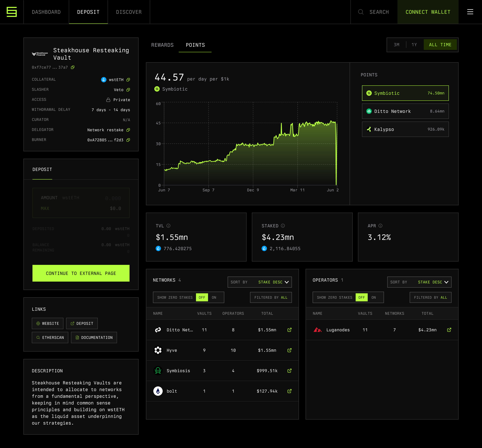Open Operators SORT BY dropdown
The height and width of the screenshot is (448, 482).
(x=419, y=282)
